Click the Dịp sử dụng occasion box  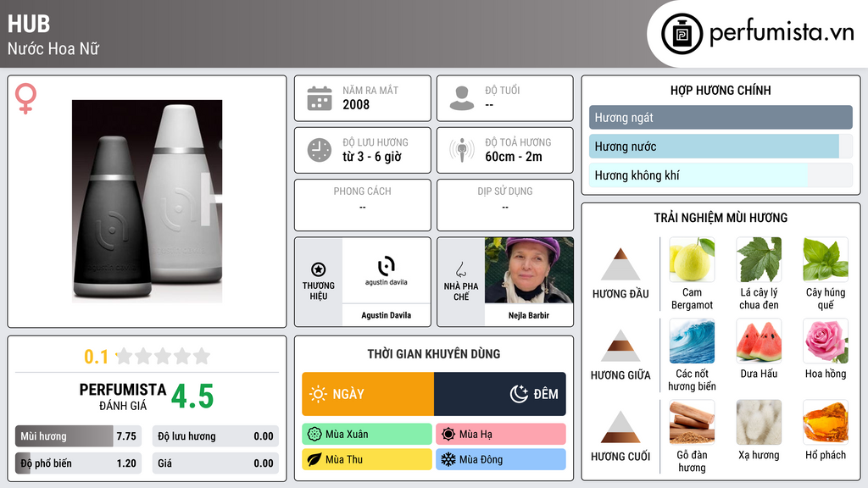pyautogui.click(x=505, y=205)
